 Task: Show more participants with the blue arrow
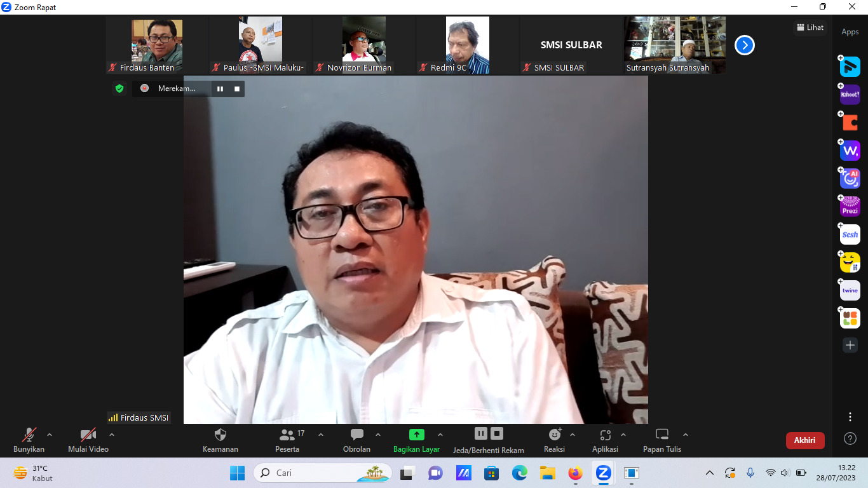coord(743,45)
